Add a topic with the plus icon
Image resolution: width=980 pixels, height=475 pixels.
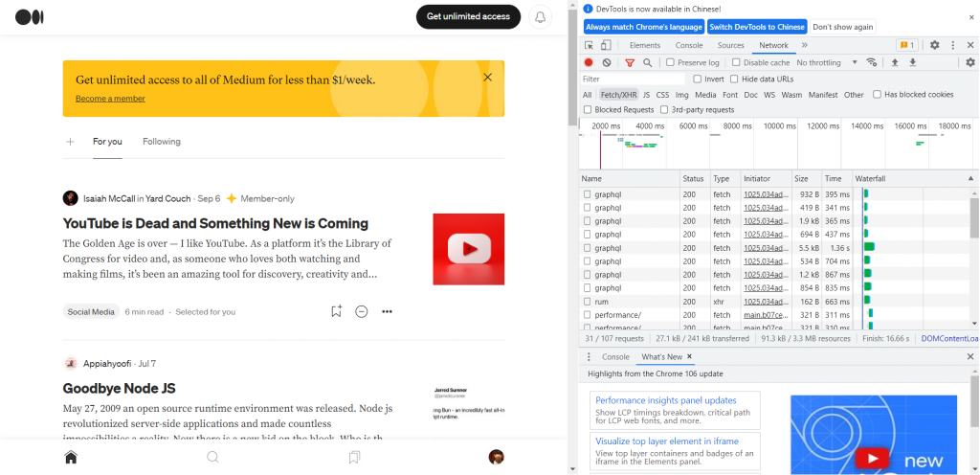pyautogui.click(x=70, y=142)
